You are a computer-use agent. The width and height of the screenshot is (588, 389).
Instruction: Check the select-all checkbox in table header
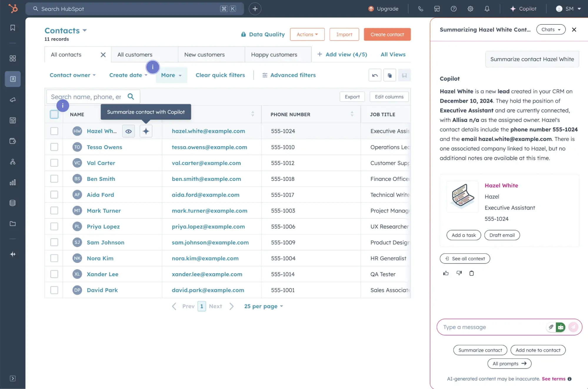coord(54,114)
